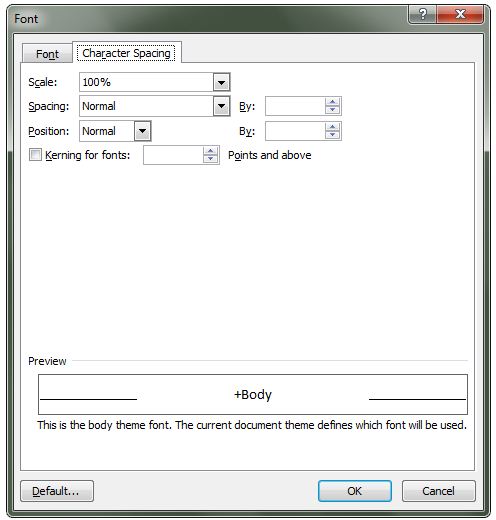Expand the Spacing dropdown list
The height and width of the screenshot is (520, 496).
221,106
